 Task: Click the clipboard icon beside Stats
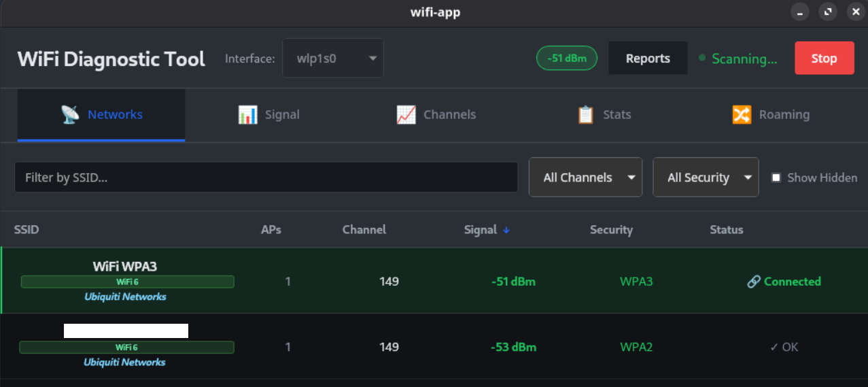[585, 114]
